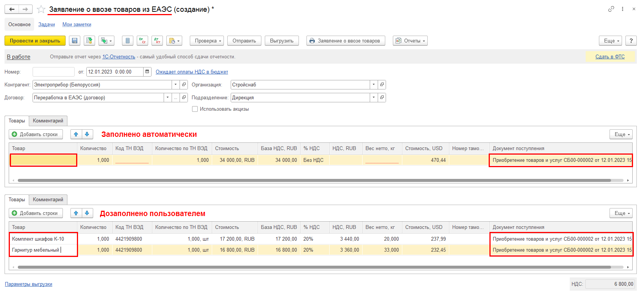Follow the Сдать в ФТС link
The height and width of the screenshot is (296, 644).
(x=610, y=57)
